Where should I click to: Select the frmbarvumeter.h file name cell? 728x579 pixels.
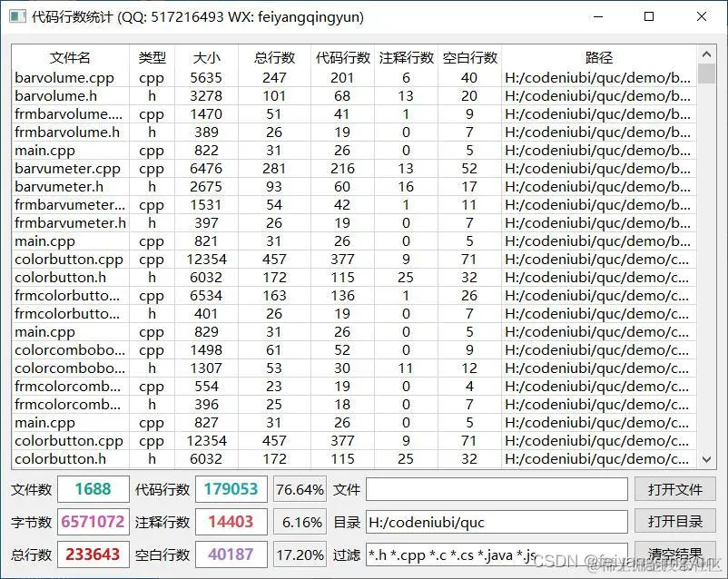pos(70,223)
